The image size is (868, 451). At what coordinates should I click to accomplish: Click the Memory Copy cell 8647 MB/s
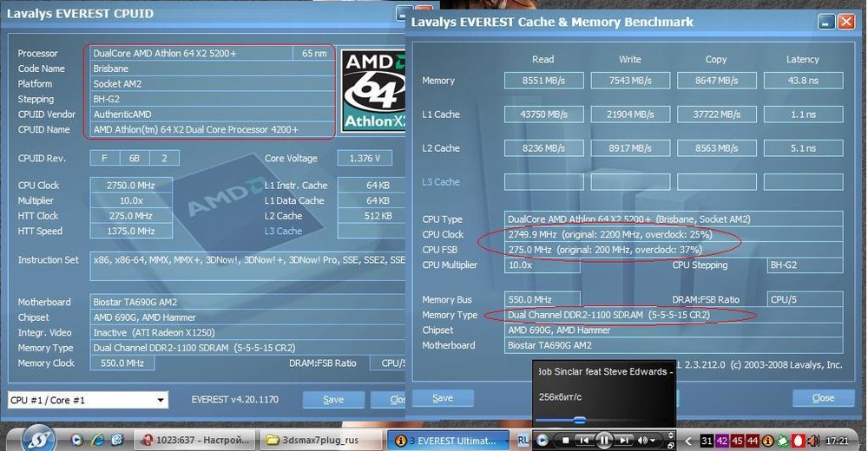[716, 81]
